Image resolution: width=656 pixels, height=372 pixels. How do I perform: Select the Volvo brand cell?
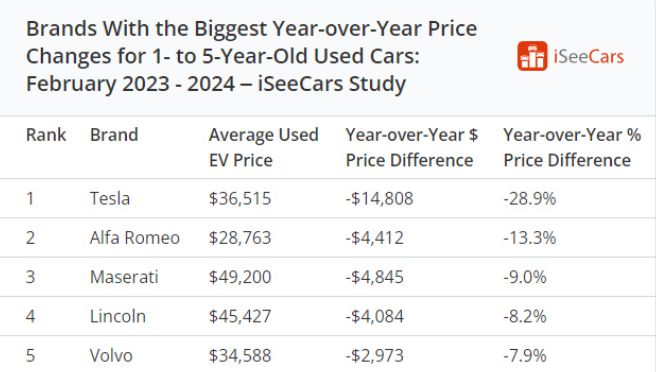[x=111, y=356]
